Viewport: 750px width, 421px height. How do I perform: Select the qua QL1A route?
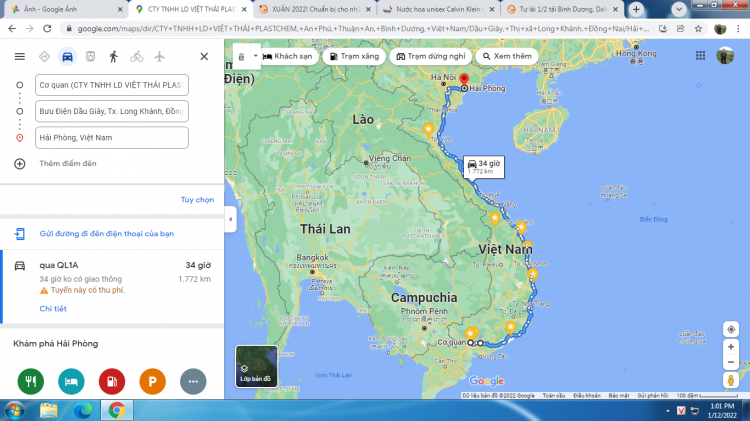pos(112,286)
